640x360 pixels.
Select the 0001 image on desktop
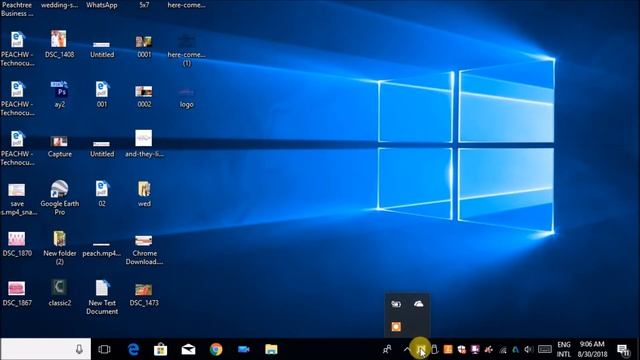(144, 46)
